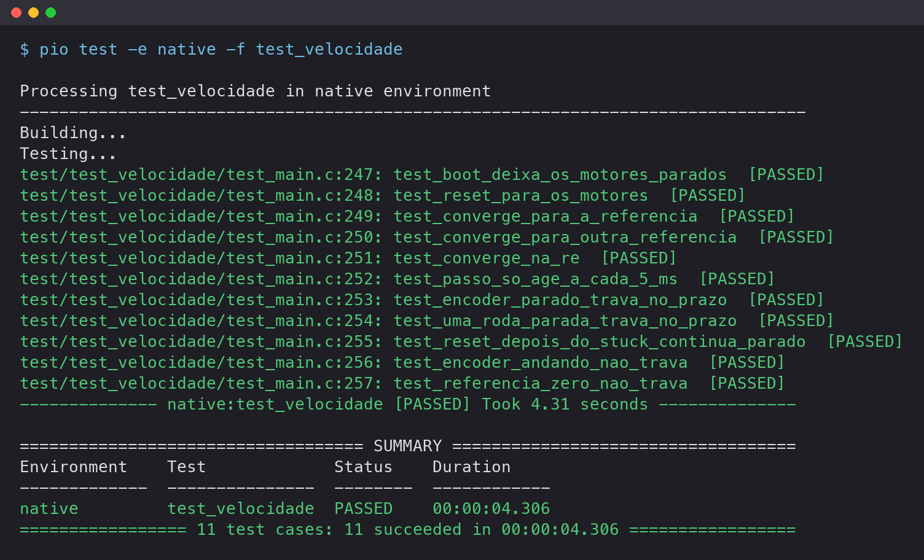Click the file path ending in 'test_main.c:250:'
924x560 pixels.
point(201,237)
